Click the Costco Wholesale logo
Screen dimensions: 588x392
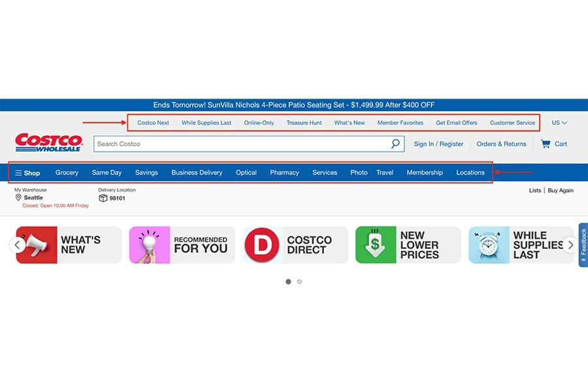click(x=48, y=142)
